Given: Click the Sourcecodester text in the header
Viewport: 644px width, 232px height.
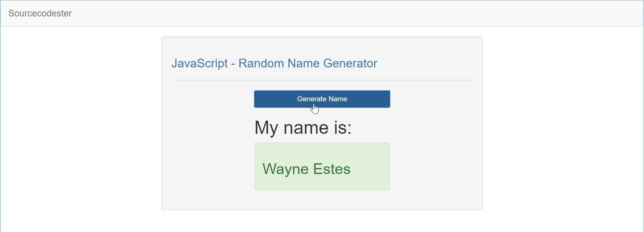Looking at the screenshot, I should pyautogui.click(x=40, y=13).
